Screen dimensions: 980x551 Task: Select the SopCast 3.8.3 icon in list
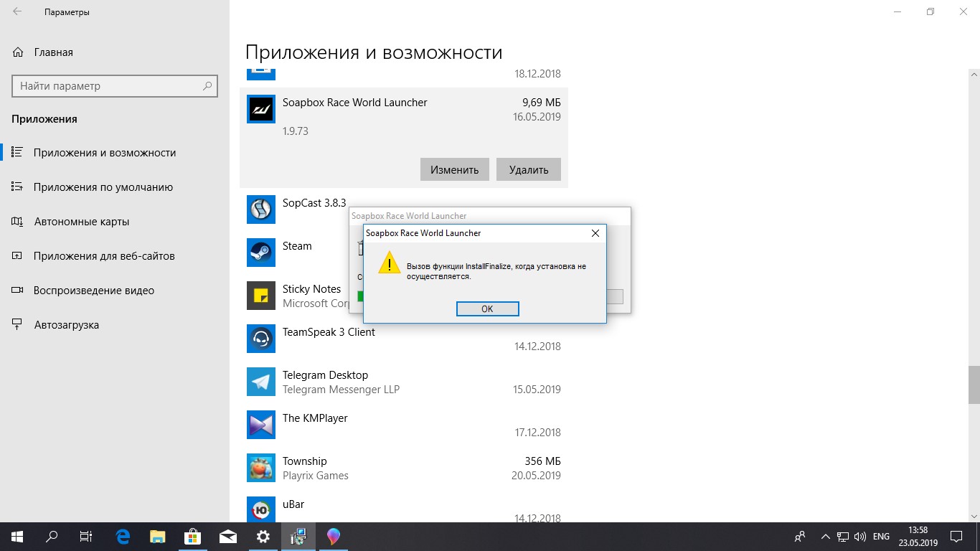[261, 209]
